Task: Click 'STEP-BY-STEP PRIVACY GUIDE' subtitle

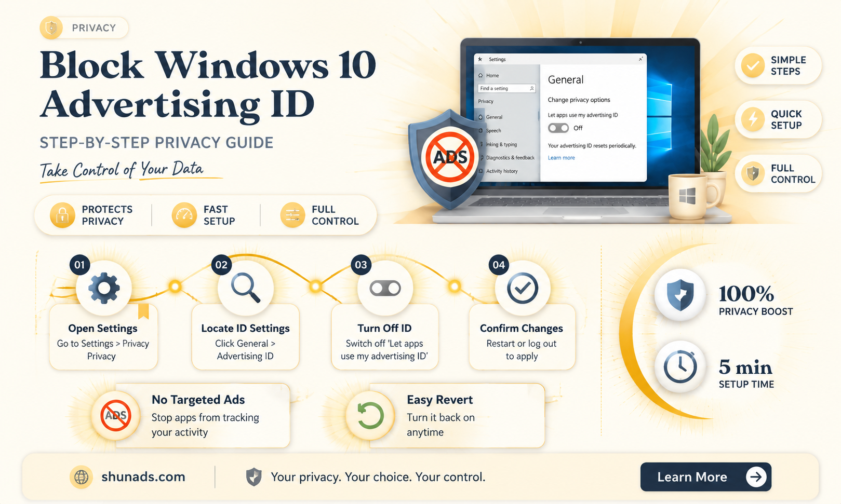Action: (157, 143)
